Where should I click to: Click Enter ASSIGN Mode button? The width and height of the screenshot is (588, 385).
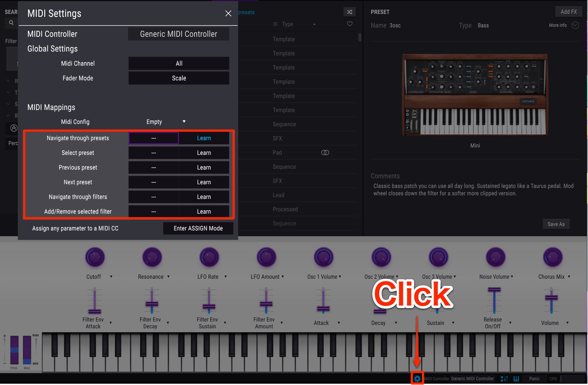point(198,228)
